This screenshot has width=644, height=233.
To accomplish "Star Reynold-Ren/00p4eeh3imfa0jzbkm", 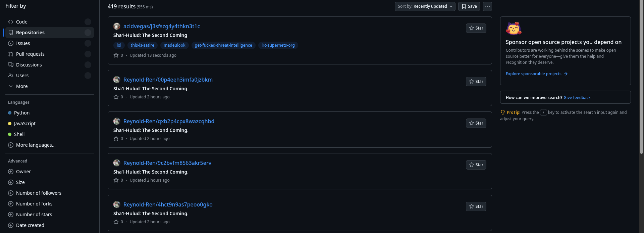I will pos(476,82).
